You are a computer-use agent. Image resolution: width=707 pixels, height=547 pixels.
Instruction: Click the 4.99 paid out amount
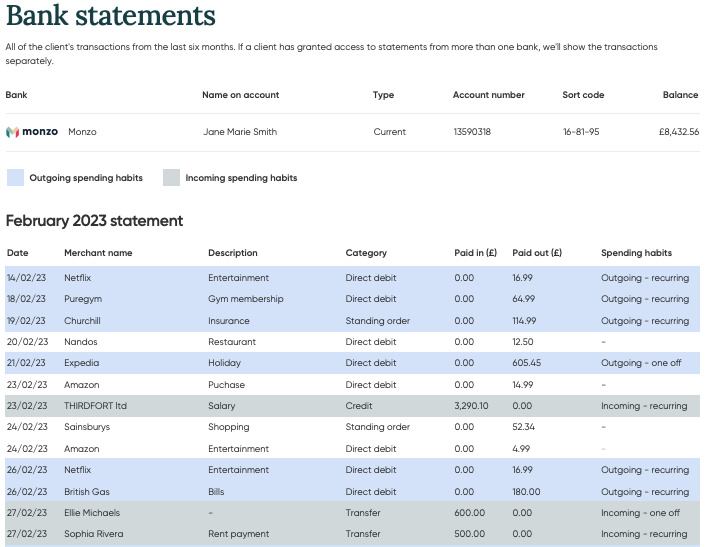pyautogui.click(x=521, y=449)
